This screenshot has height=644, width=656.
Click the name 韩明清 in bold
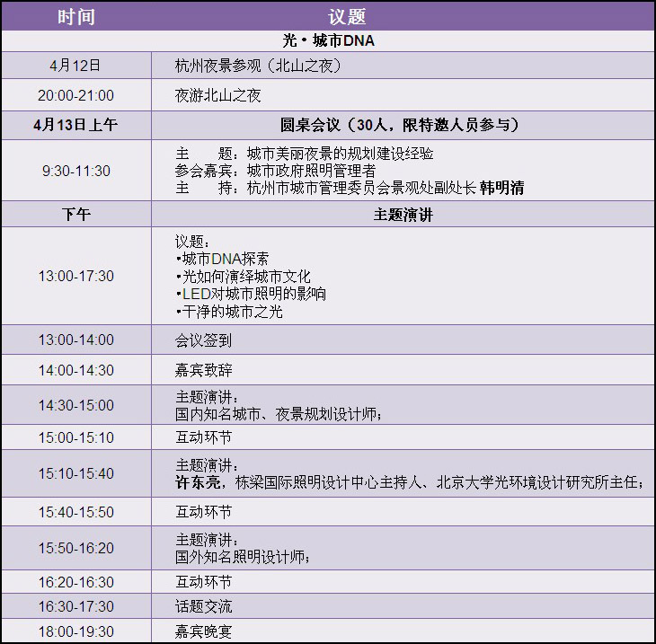pos(501,188)
